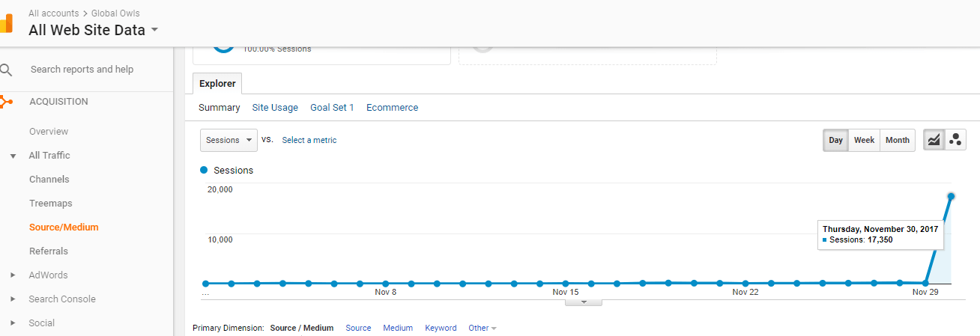Viewport: 980px width, 336px height.
Task: Open the All Web Site Data view selector
Action: click(94, 30)
